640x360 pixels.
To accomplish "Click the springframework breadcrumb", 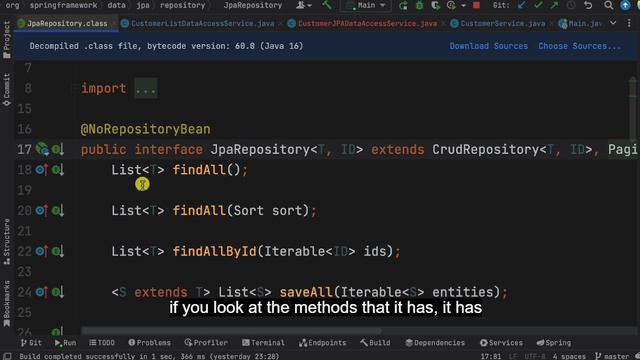I will coord(63,5).
